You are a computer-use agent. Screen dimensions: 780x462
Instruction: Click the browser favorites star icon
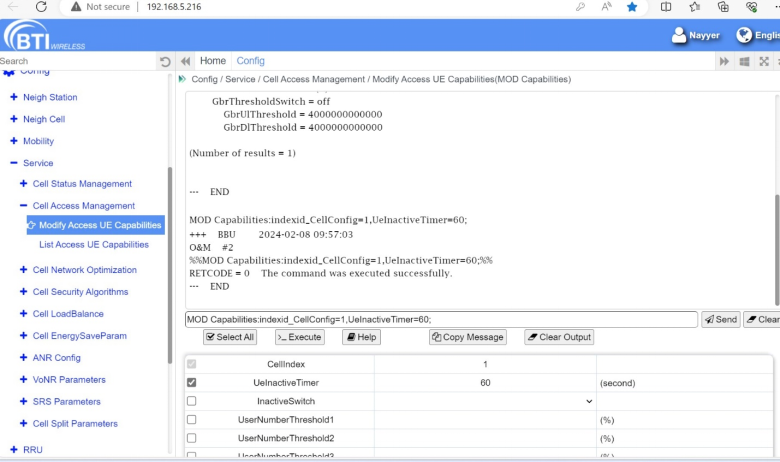(632, 7)
